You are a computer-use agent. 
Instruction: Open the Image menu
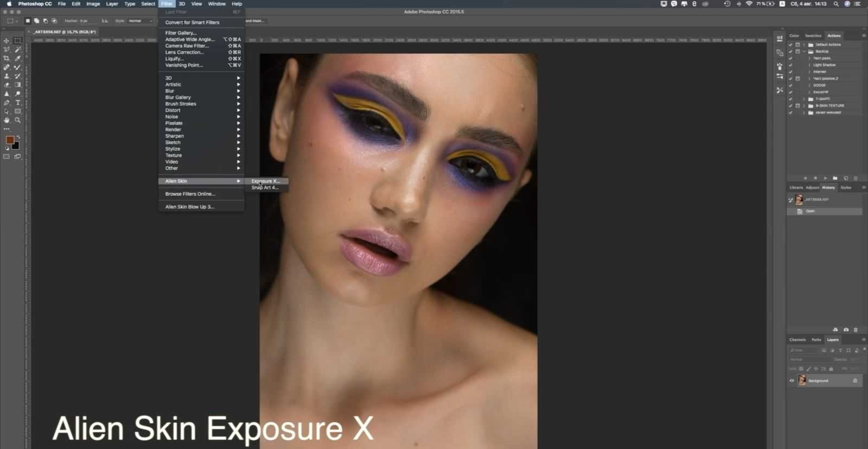pyautogui.click(x=93, y=4)
